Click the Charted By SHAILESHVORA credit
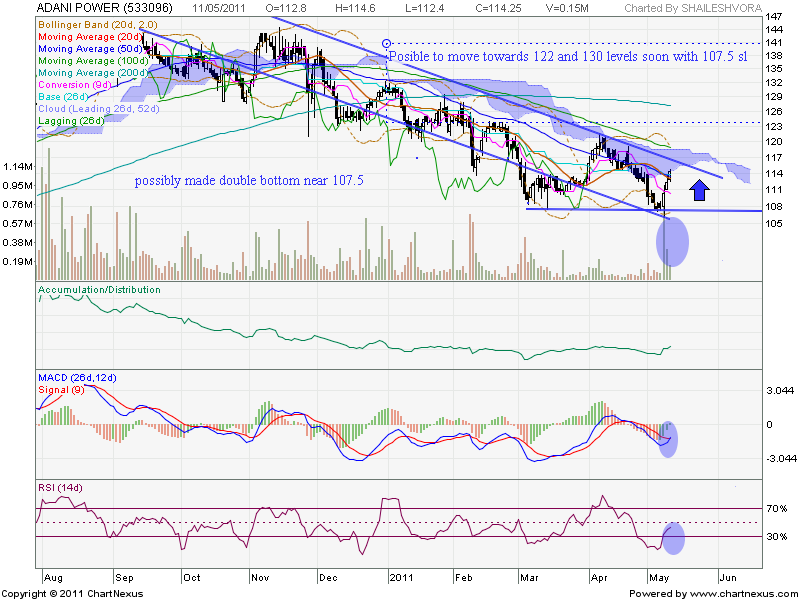 coord(693,8)
